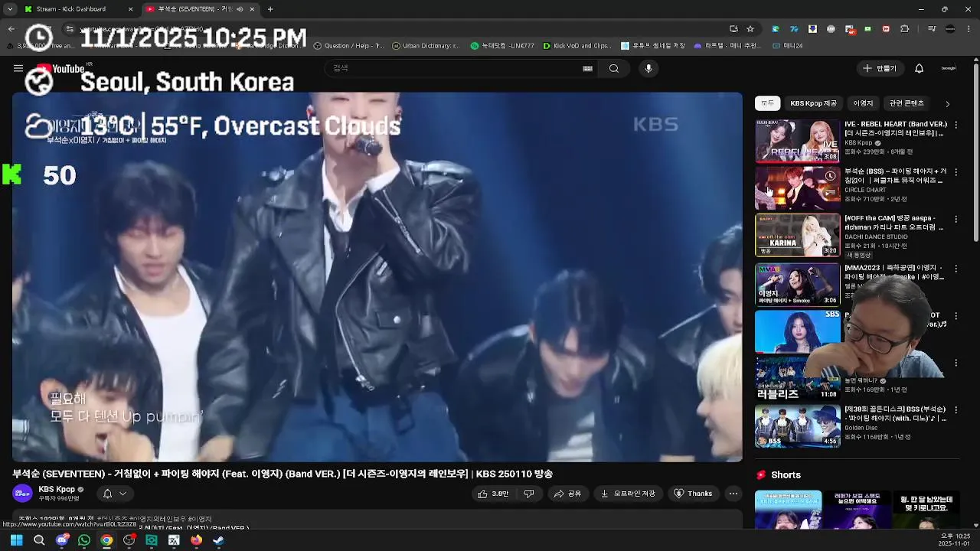Image resolution: width=980 pixels, height=551 pixels.
Task: Click the '공유' share button
Action: pos(567,494)
